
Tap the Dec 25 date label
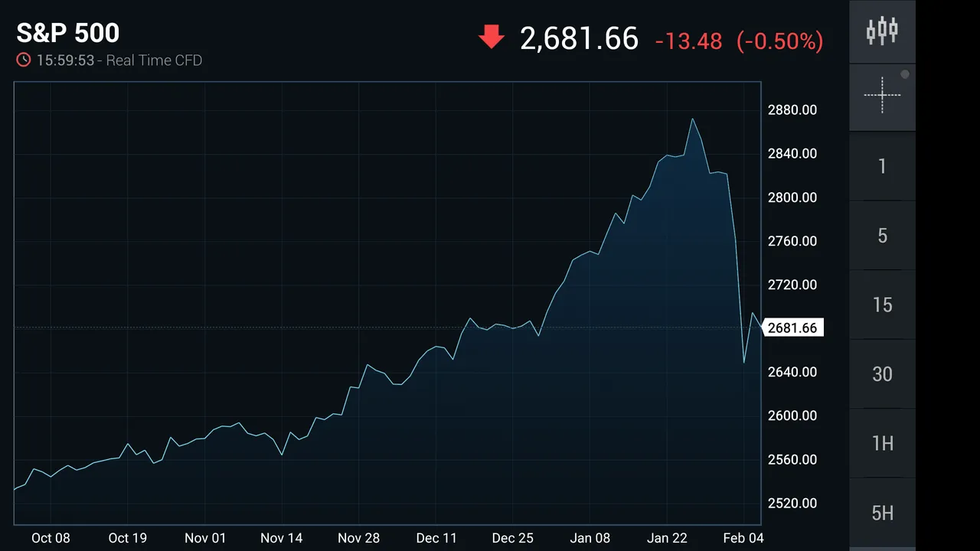pyautogui.click(x=513, y=538)
